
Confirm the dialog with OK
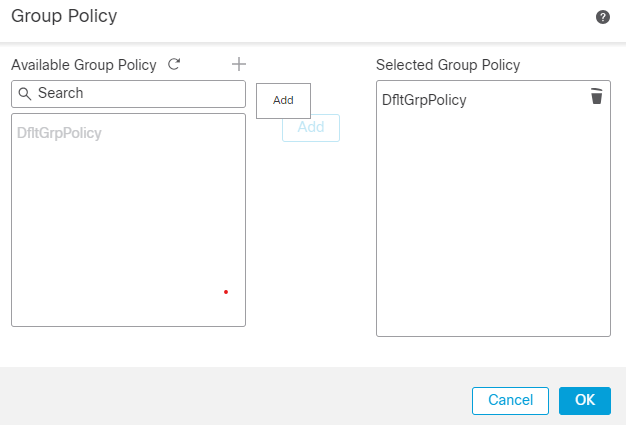click(585, 400)
